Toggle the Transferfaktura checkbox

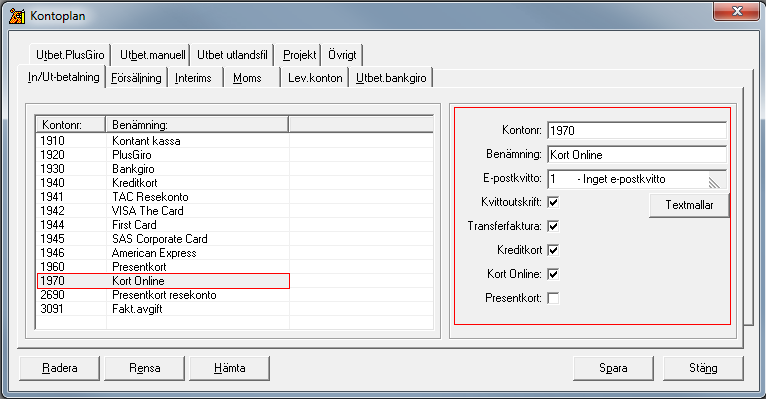553,226
